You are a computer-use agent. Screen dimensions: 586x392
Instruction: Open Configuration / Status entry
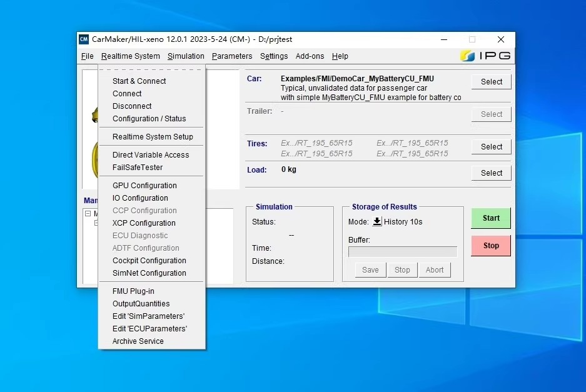(152, 118)
